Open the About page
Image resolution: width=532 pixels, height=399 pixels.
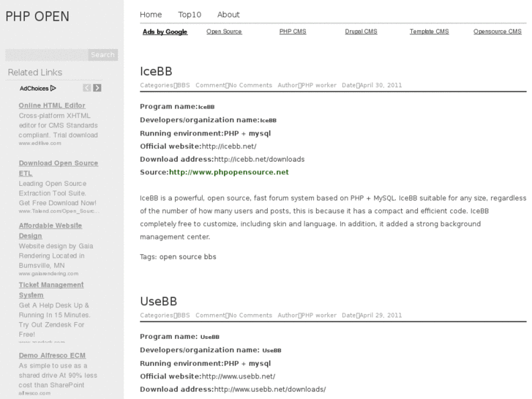point(228,15)
